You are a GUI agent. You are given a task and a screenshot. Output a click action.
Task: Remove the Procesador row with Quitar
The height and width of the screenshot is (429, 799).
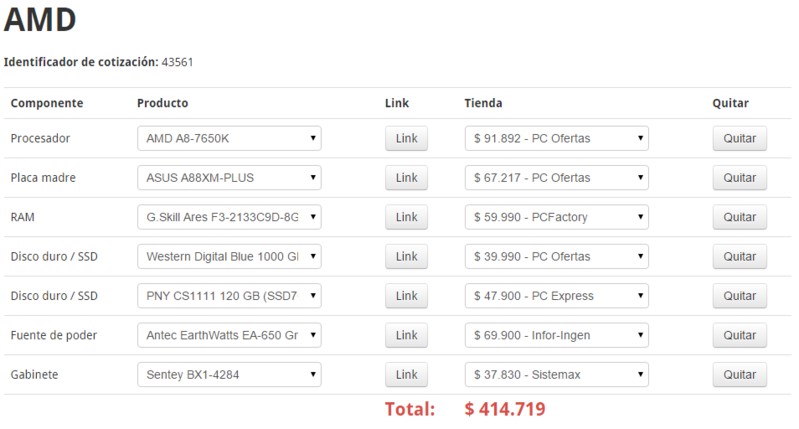(x=739, y=138)
